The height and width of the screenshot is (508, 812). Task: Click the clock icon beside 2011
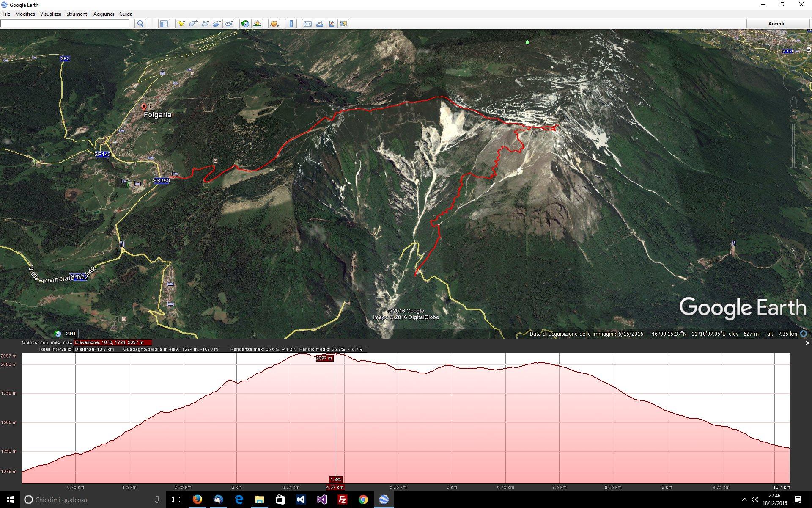point(58,334)
